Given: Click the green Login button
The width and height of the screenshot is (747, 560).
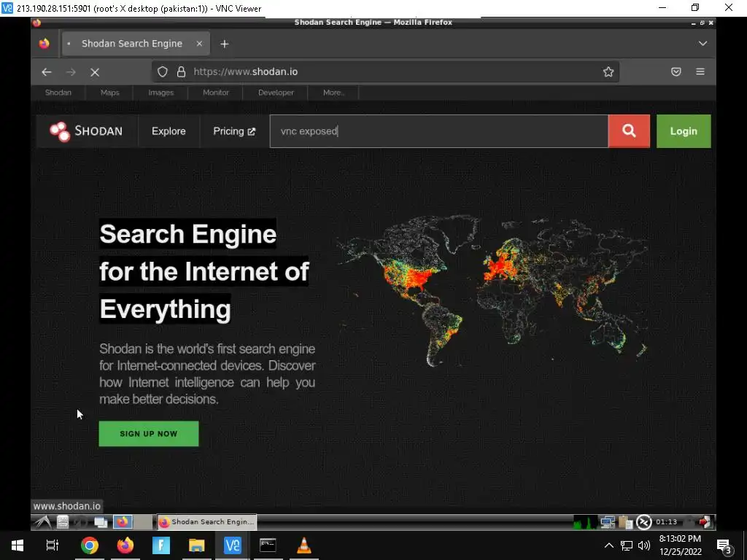Looking at the screenshot, I should click(x=684, y=131).
